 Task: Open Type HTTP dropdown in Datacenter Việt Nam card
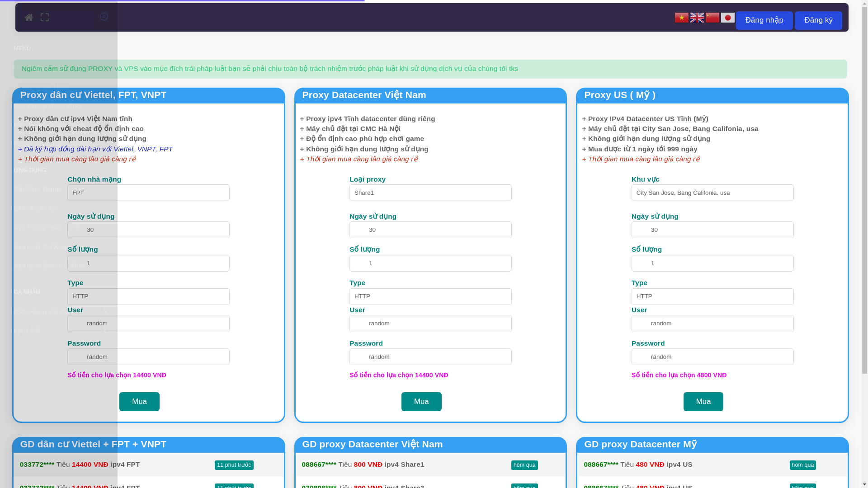(x=430, y=296)
